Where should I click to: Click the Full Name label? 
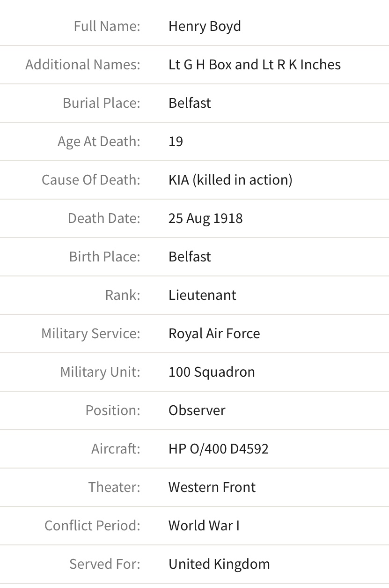107,26
